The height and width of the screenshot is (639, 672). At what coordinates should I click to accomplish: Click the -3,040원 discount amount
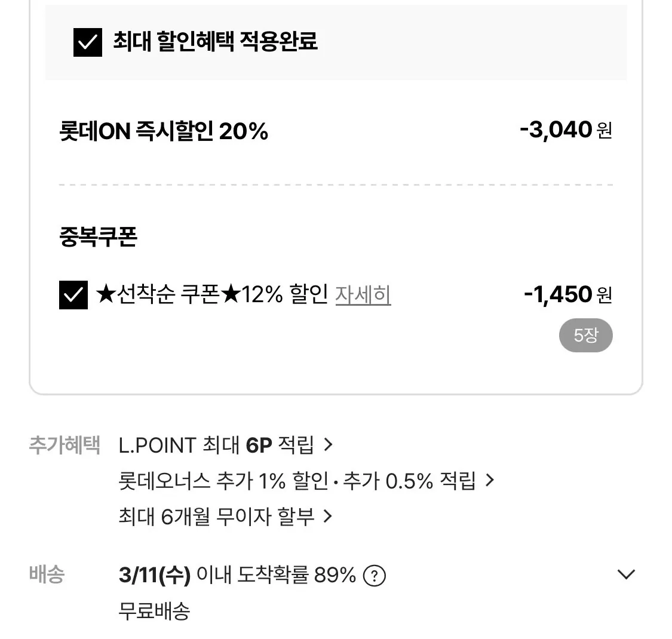[564, 130]
